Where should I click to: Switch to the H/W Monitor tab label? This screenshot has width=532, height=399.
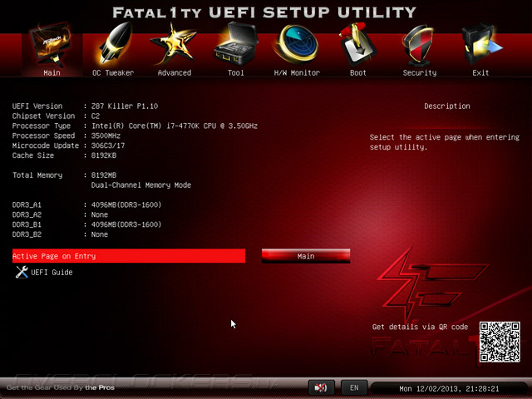coord(297,72)
